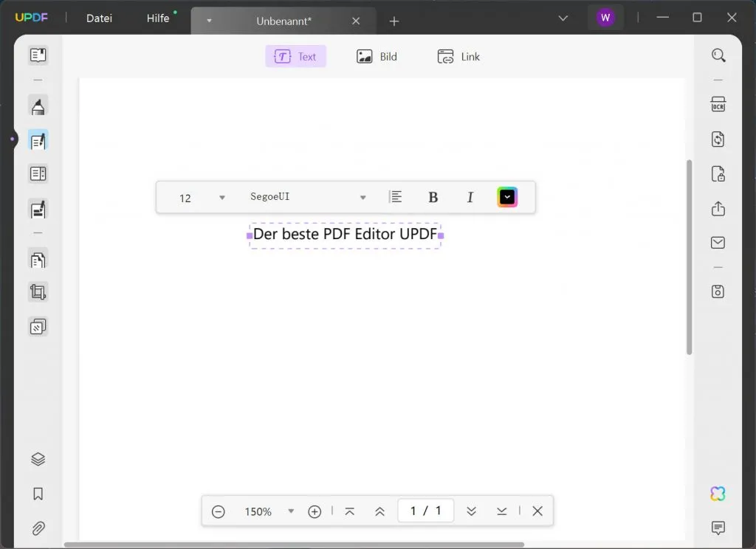The width and height of the screenshot is (756, 549).
Task: Zoom in with the plus button
Action: (315, 511)
